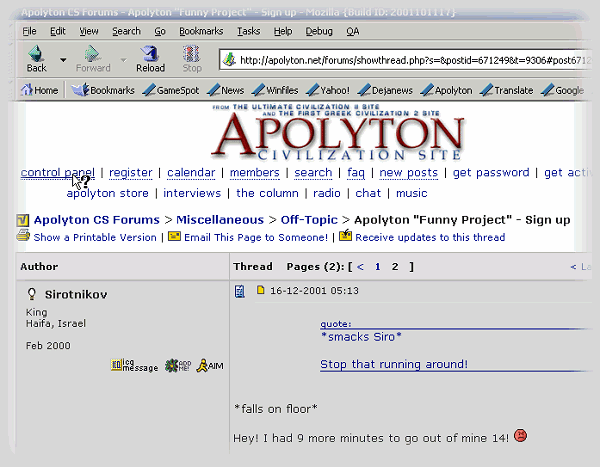Image resolution: width=600 pixels, height=467 pixels.
Task: Open the forum search link
Action: click(313, 173)
